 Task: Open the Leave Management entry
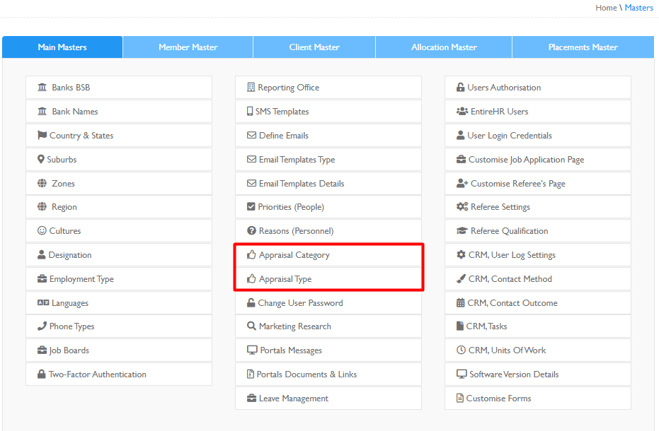coord(328,398)
